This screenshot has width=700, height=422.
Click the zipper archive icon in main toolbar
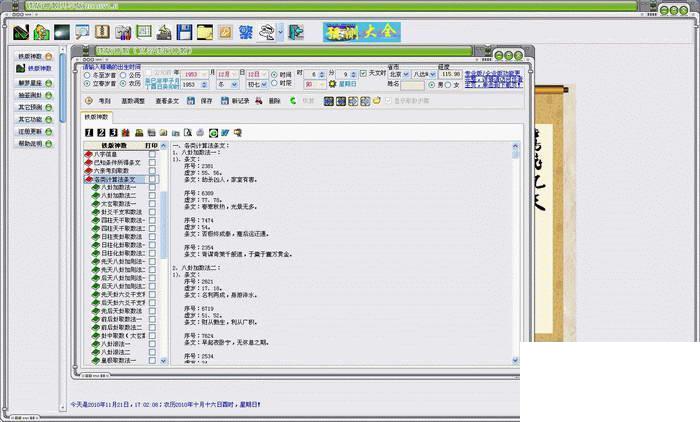tap(103, 32)
